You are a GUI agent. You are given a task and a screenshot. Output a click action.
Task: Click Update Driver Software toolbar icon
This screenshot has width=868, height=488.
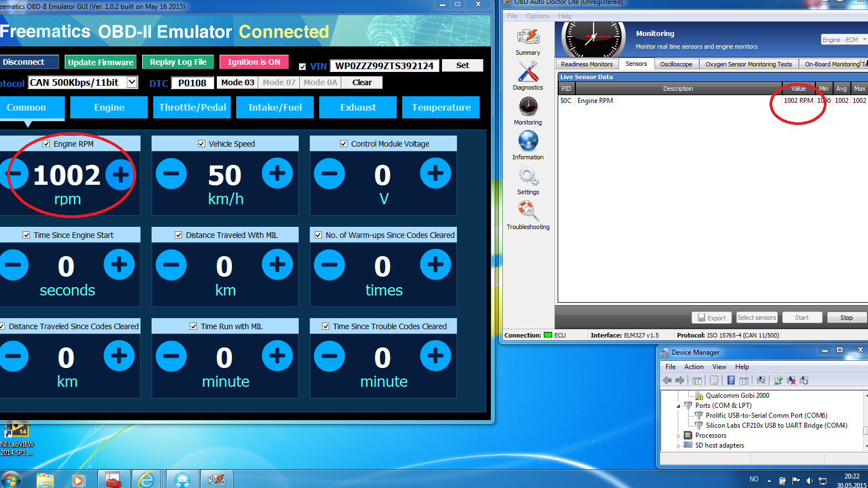[x=778, y=380]
